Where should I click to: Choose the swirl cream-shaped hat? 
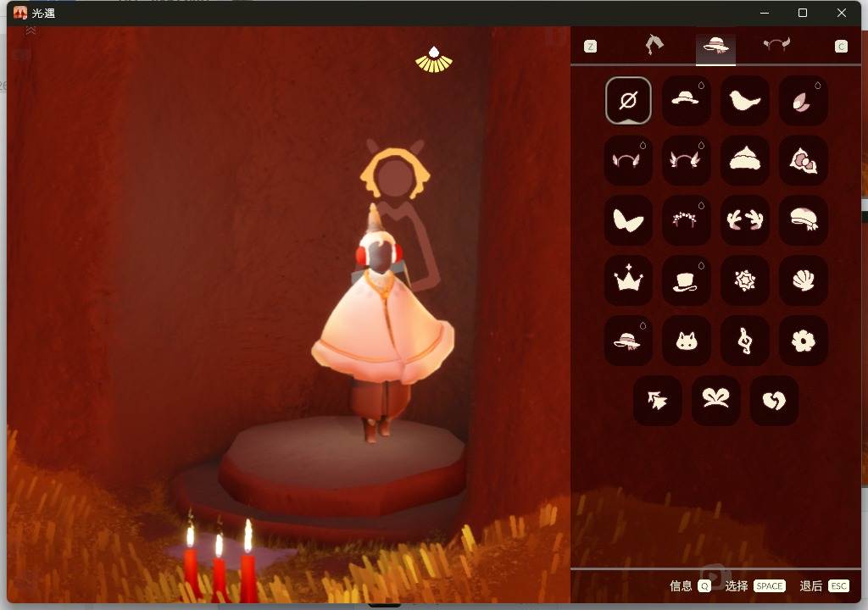(x=744, y=160)
